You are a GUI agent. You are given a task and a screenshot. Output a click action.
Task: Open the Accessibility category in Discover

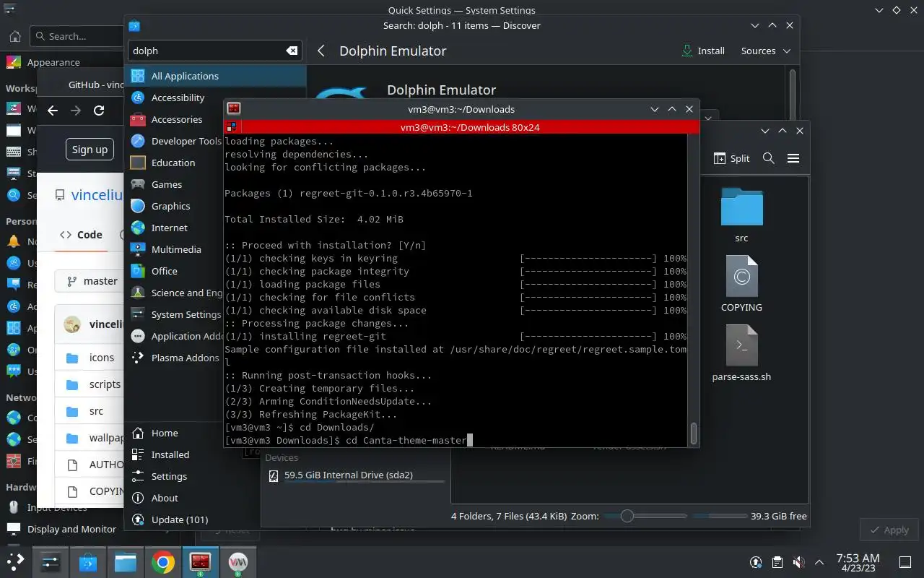click(x=178, y=98)
